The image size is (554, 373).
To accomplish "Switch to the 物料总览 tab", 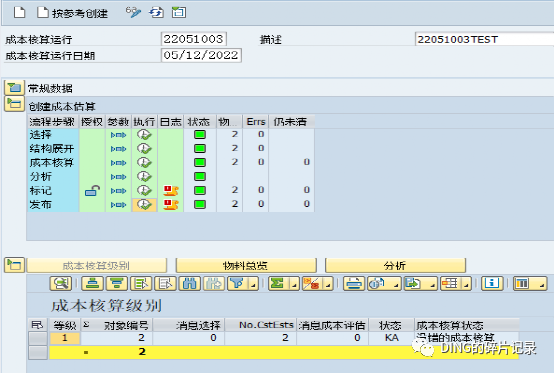I will coord(246,265).
